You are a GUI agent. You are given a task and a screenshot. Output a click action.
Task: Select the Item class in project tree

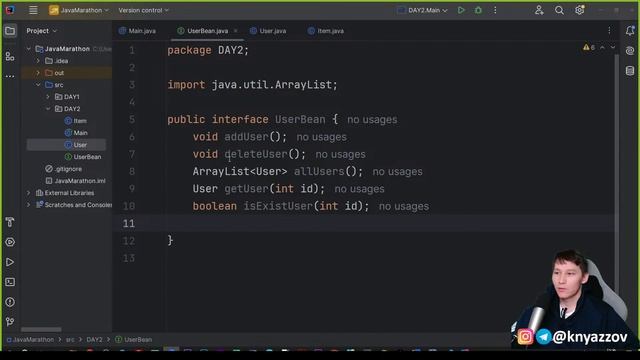pos(76,121)
